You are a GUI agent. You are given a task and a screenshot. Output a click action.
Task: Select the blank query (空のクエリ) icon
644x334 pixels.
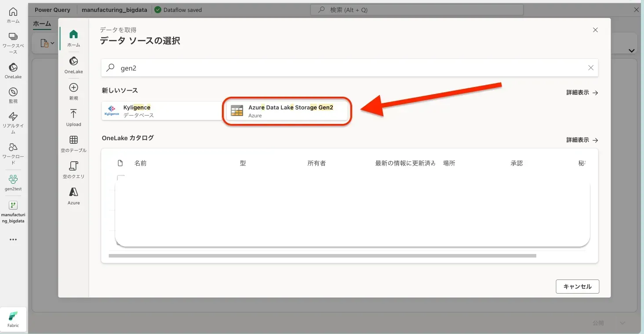click(73, 169)
